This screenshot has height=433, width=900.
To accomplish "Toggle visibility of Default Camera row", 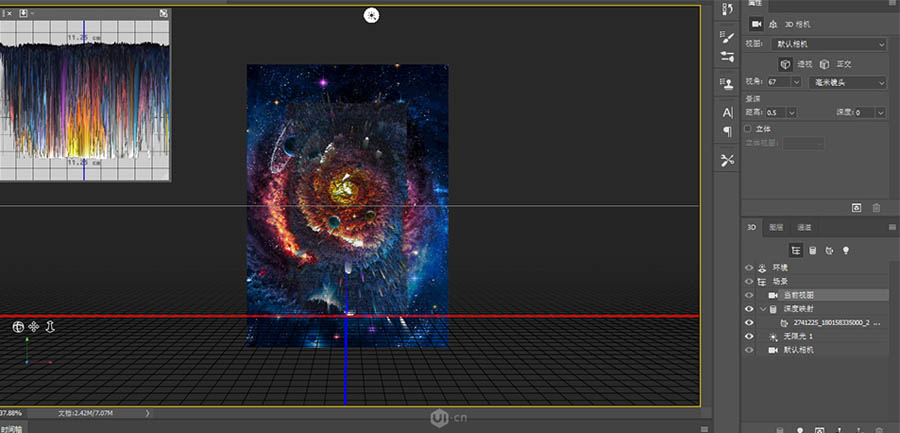I will [748, 350].
